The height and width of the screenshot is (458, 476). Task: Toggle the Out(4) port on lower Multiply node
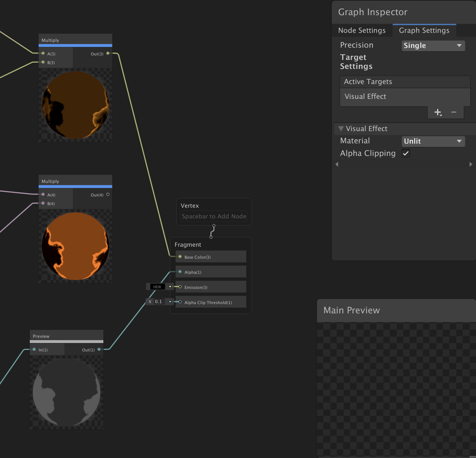point(108,194)
